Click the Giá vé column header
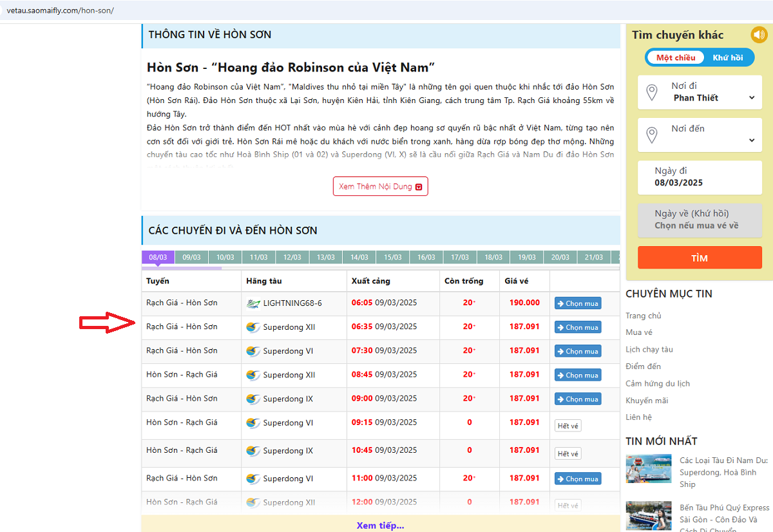Image resolution: width=773 pixels, height=532 pixels. click(x=517, y=281)
